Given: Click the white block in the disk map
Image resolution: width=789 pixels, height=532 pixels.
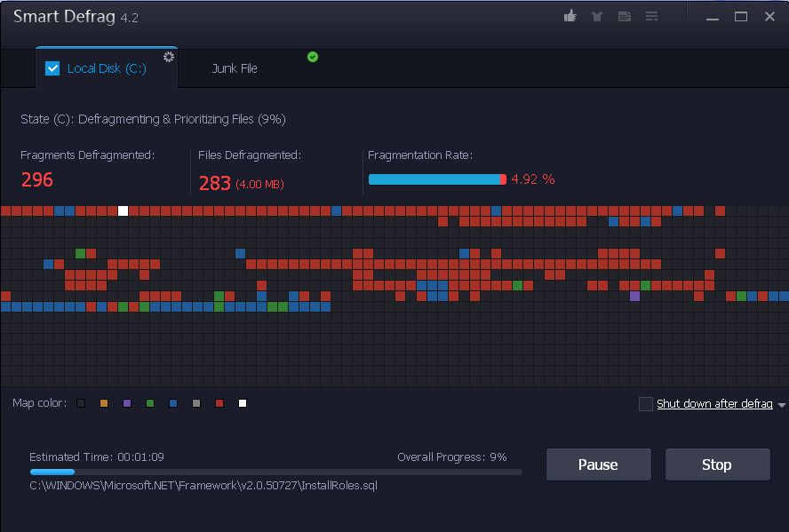Looking at the screenshot, I should point(123,210).
